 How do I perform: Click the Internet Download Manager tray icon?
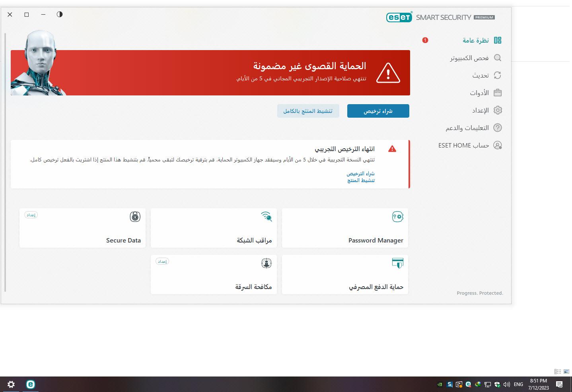[x=478, y=384]
